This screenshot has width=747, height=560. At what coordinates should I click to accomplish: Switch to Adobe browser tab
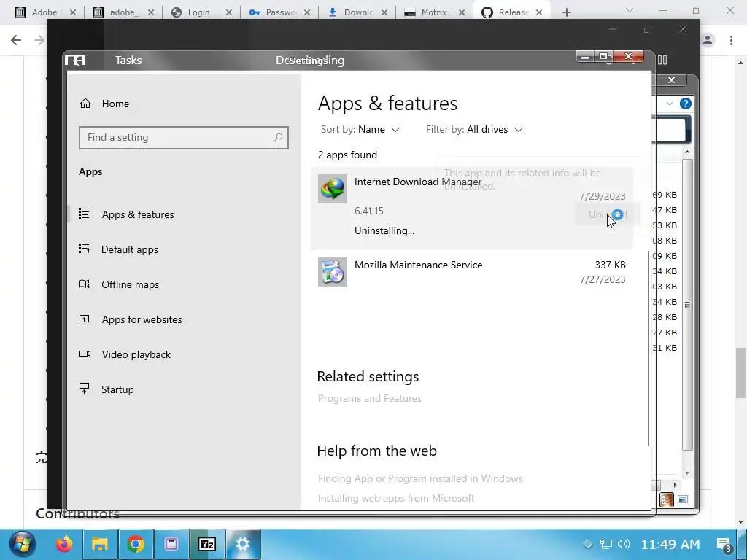tap(44, 12)
